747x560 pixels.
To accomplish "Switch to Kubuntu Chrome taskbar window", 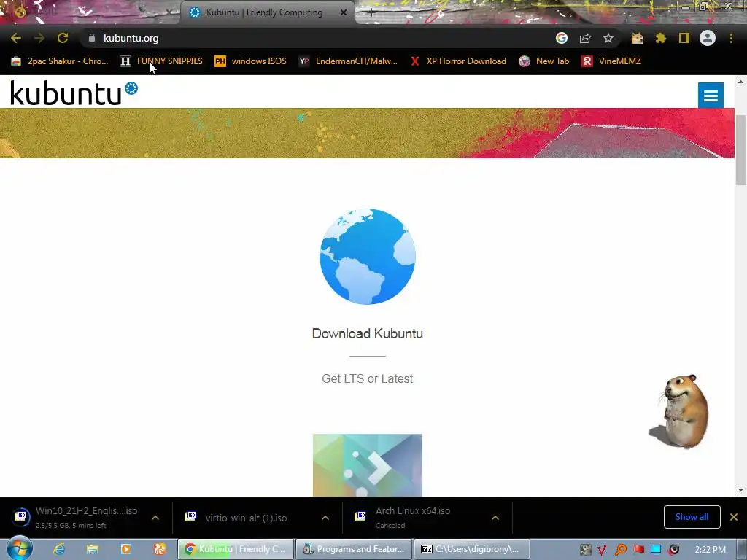I will point(236,549).
